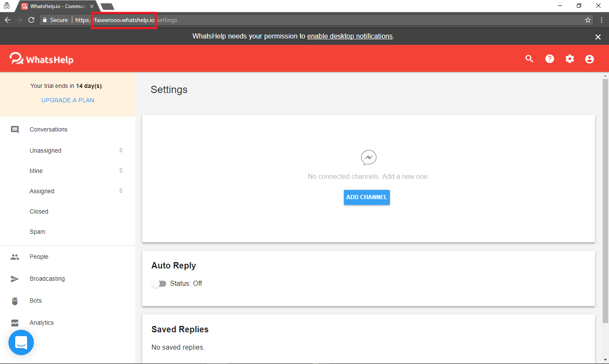Click the Messenger channel icon
This screenshot has height=364, width=609.
pos(369,158)
